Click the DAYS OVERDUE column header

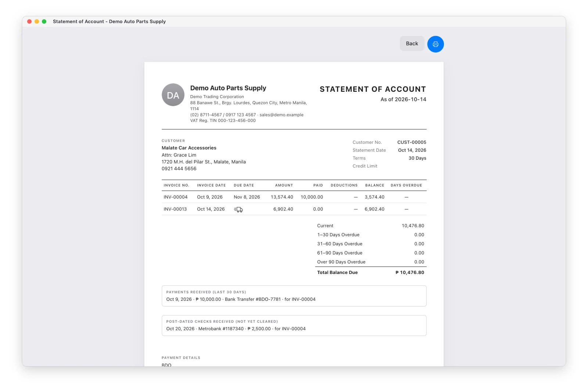point(406,185)
